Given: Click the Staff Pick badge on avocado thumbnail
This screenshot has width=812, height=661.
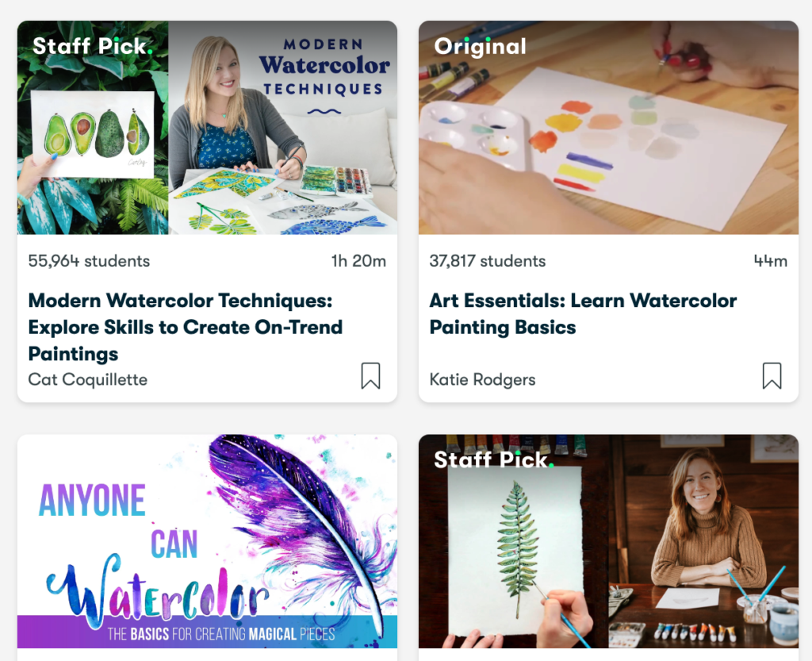Looking at the screenshot, I should [x=93, y=46].
